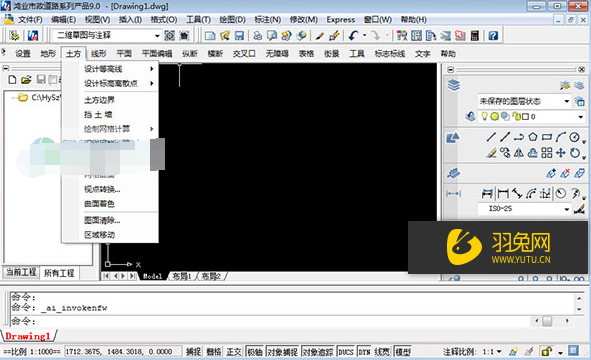This screenshot has height=360, width=591.
Task: Click the 模型 button in the status bar
Action: coord(403,352)
